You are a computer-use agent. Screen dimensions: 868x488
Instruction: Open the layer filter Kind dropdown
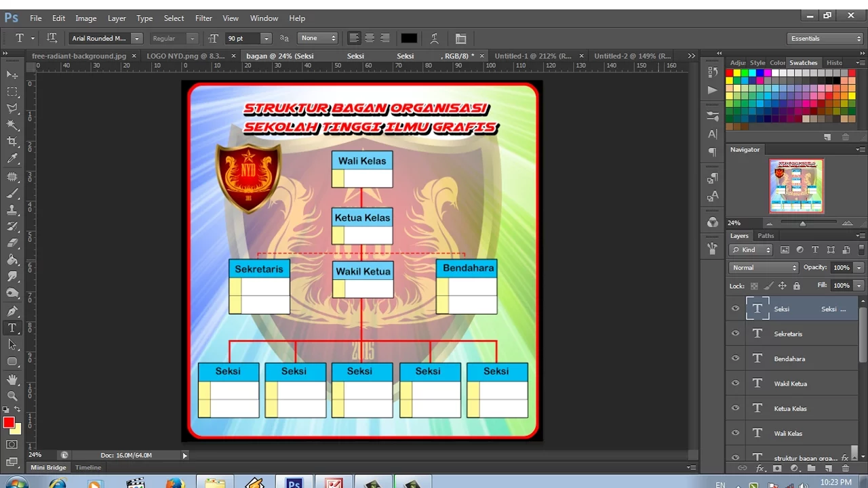pos(751,249)
